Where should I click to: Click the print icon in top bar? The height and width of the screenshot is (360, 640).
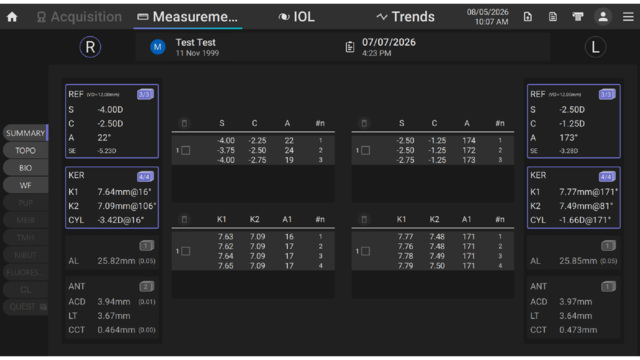click(578, 17)
